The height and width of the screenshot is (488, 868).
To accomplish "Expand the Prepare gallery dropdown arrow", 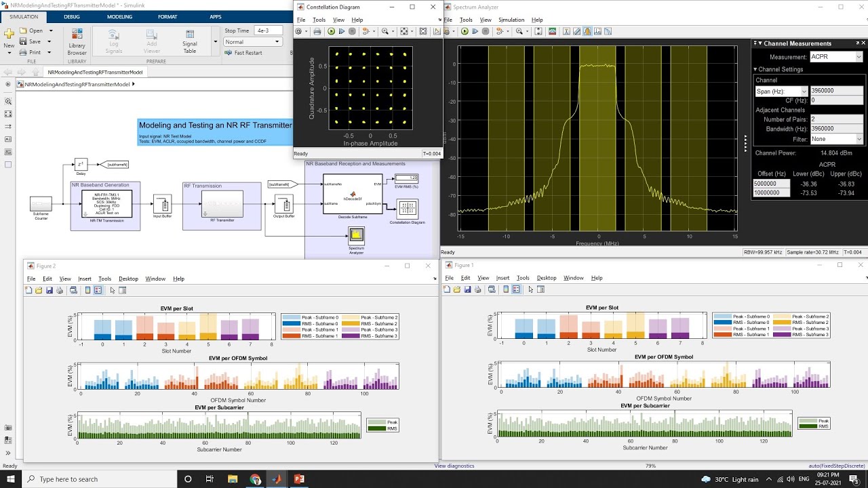I will pyautogui.click(x=214, y=42).
